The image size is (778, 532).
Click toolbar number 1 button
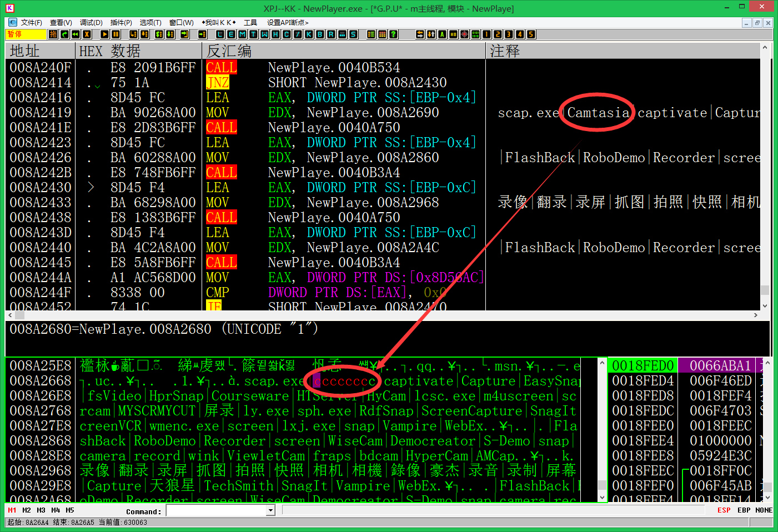487,34
